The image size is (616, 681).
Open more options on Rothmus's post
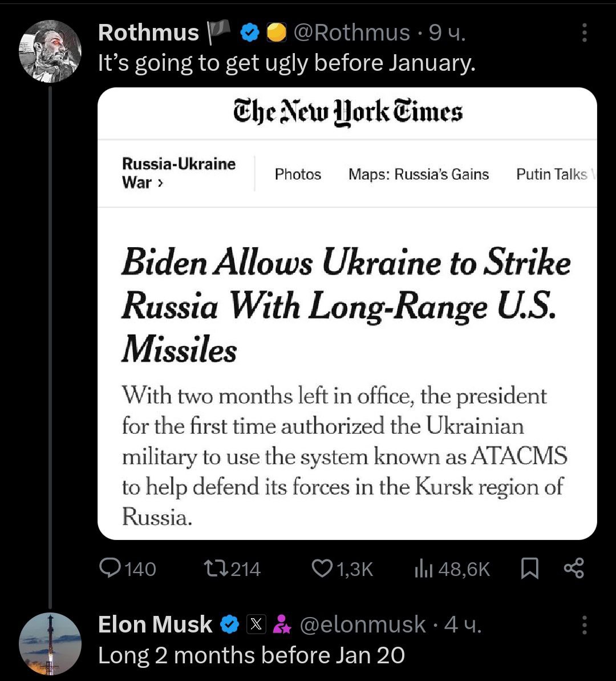tap(584, 33)
